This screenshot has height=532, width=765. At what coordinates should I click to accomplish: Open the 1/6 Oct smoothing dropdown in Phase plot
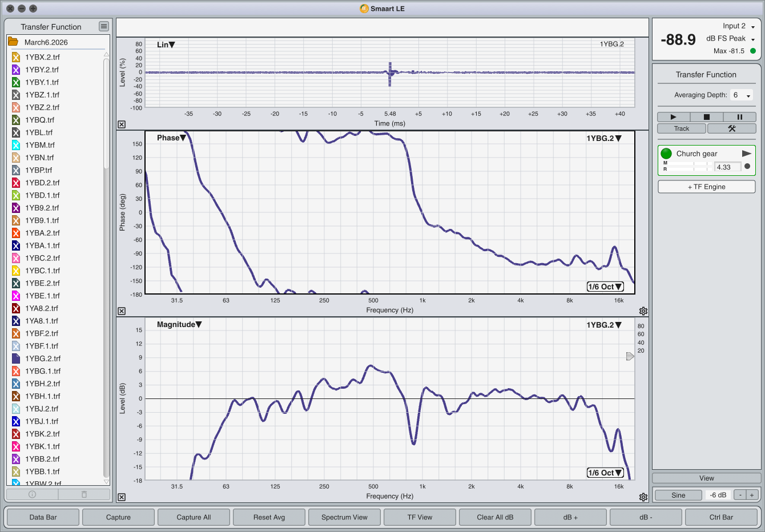point(605,287)
